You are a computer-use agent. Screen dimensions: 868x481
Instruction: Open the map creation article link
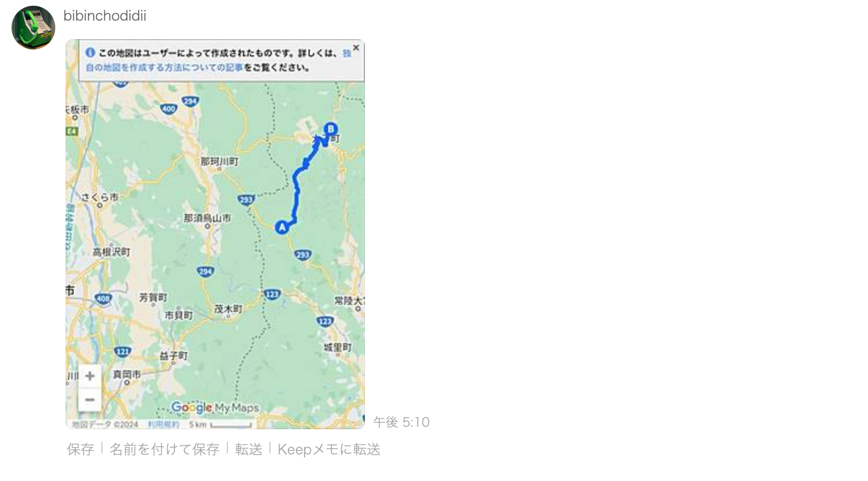[x=164, y=67]
